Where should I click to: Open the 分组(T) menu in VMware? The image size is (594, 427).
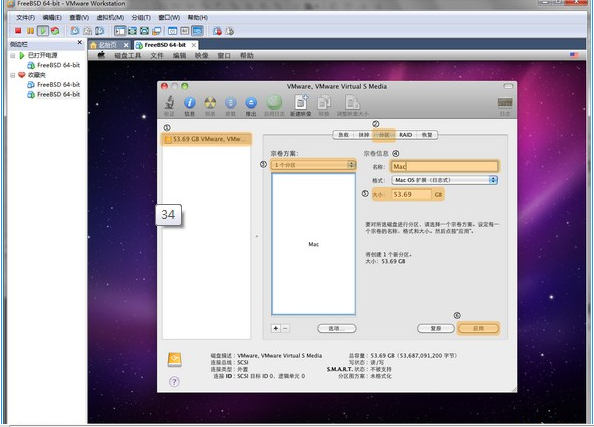tap(141, 17)
